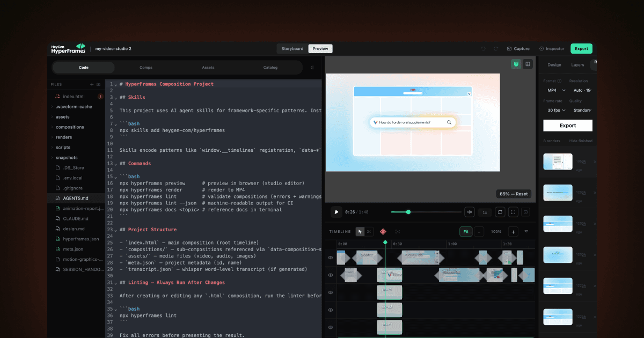
Task: Show the grid overlay icon in preview
Action: click(528, 64)
